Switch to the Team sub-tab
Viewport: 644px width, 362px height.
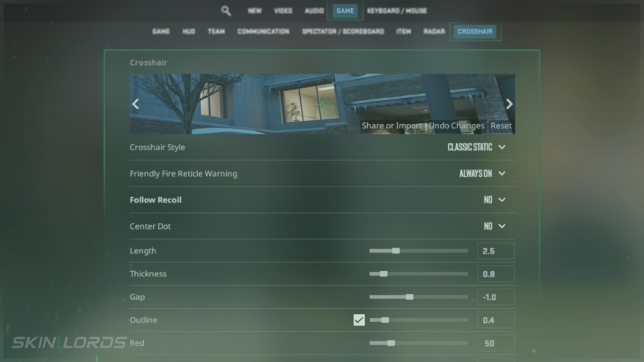(216, 31)
